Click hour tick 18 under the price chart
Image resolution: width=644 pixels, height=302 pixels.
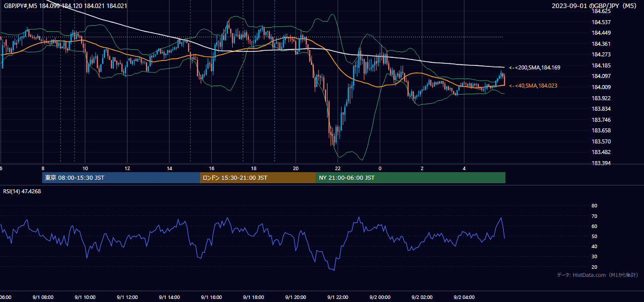click(x=253, y=168)
